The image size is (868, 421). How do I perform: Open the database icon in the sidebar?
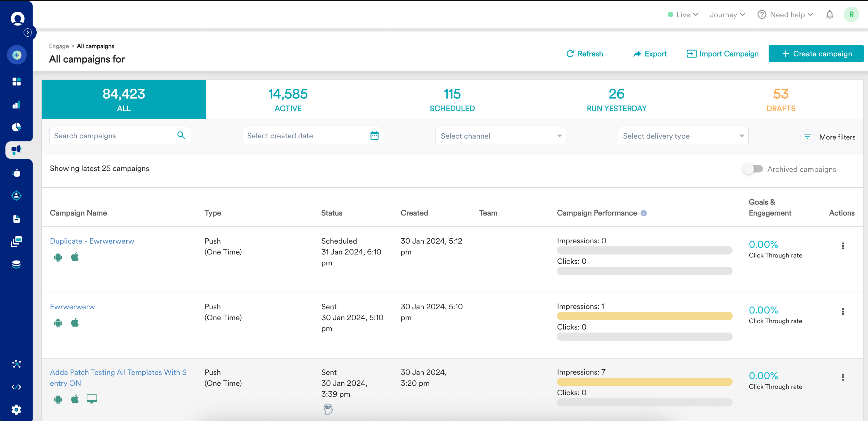(17, 264)
